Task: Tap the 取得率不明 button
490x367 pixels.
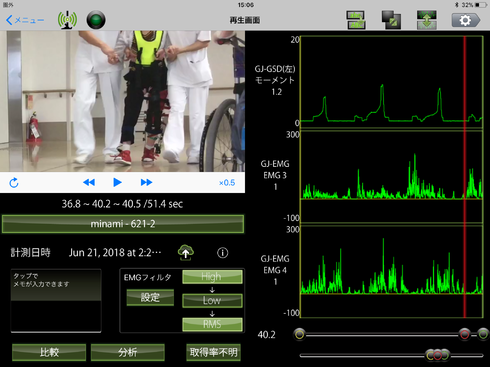Action: 213,352
